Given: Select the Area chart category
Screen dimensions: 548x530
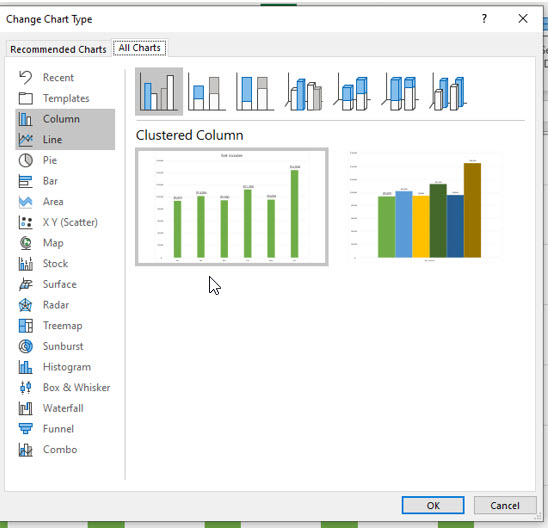Looking at the screenshot, I should tap(65, 202).
